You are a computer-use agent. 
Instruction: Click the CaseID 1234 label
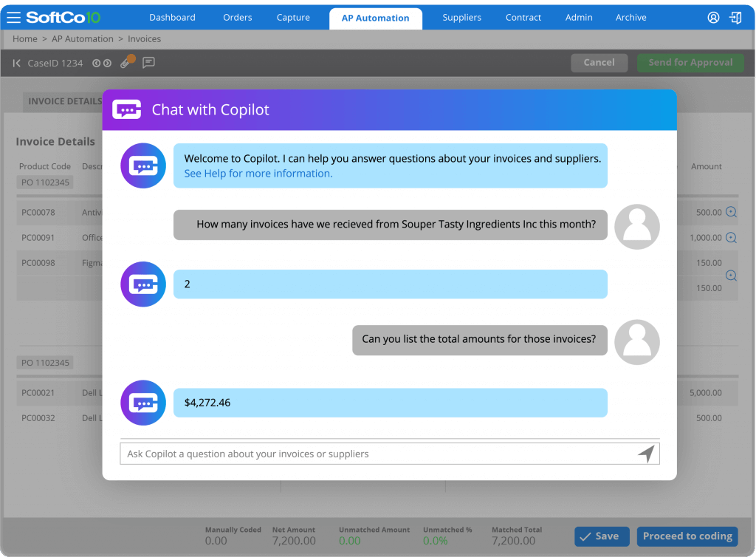[x=55, y=64]
